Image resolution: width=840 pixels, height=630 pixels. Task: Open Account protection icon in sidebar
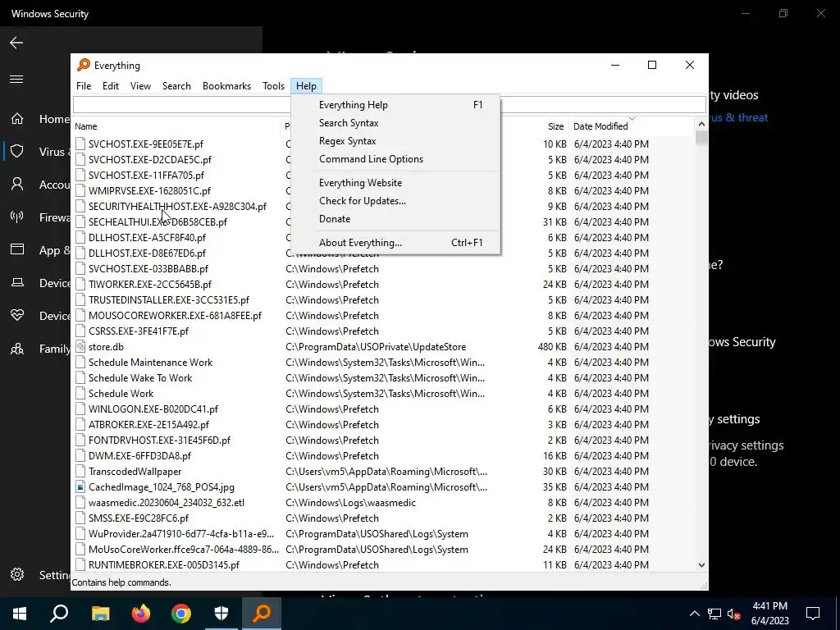pos(17,185)
